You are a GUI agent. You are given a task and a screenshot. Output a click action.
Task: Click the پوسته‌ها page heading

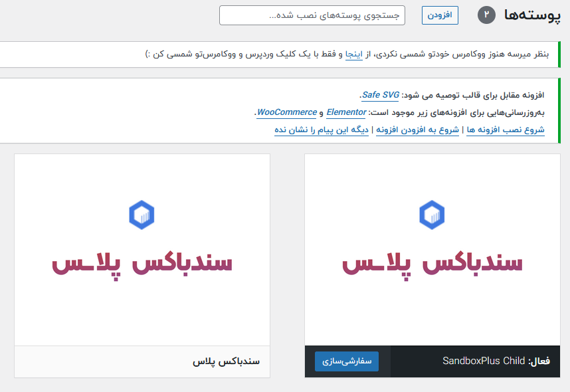tap(532, 15)
